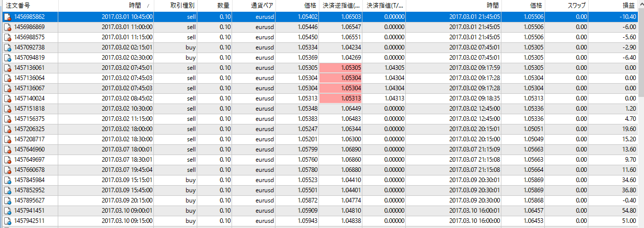Click close time 2017.03.09 20:30:00

[475, 200]
